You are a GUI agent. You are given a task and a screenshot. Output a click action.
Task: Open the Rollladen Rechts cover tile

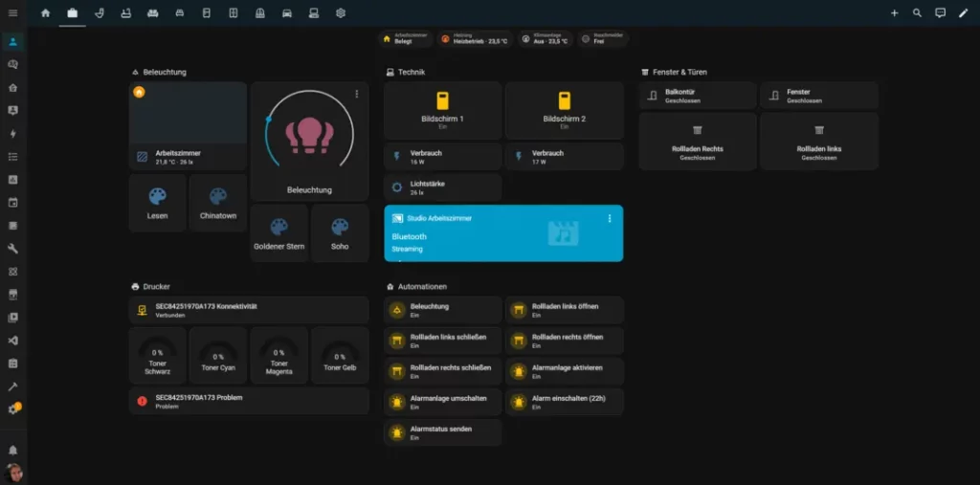point(698,142)
